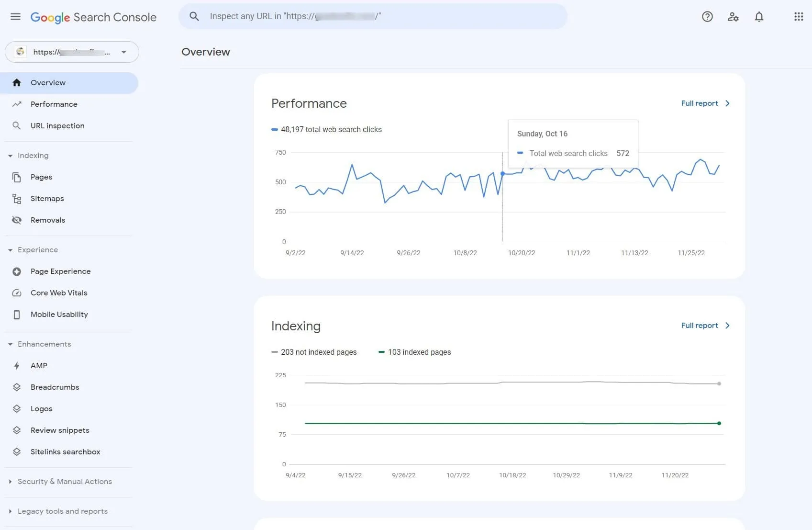Click the '103 indexed pages' legend

click(414, 352)
